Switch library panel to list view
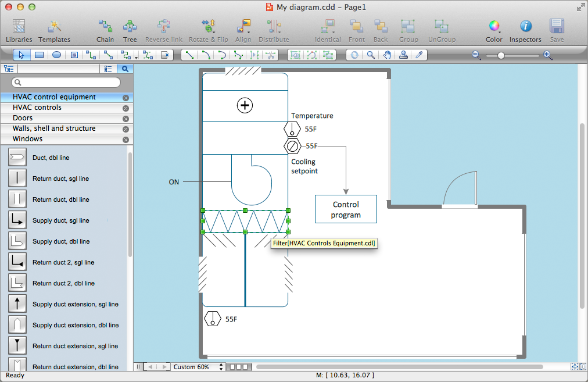The image size is (588, 382). tap(107, 69)
